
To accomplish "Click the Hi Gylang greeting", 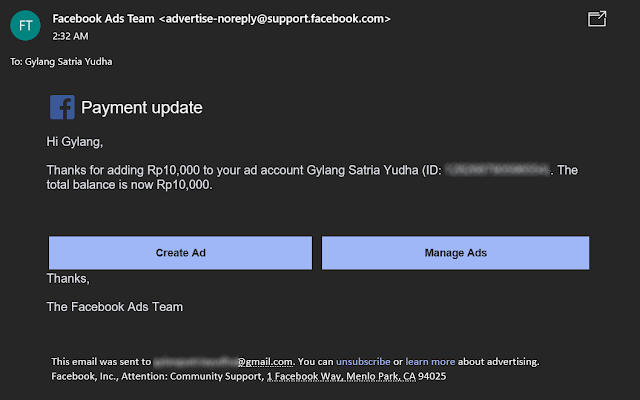I will pos(75,142).
